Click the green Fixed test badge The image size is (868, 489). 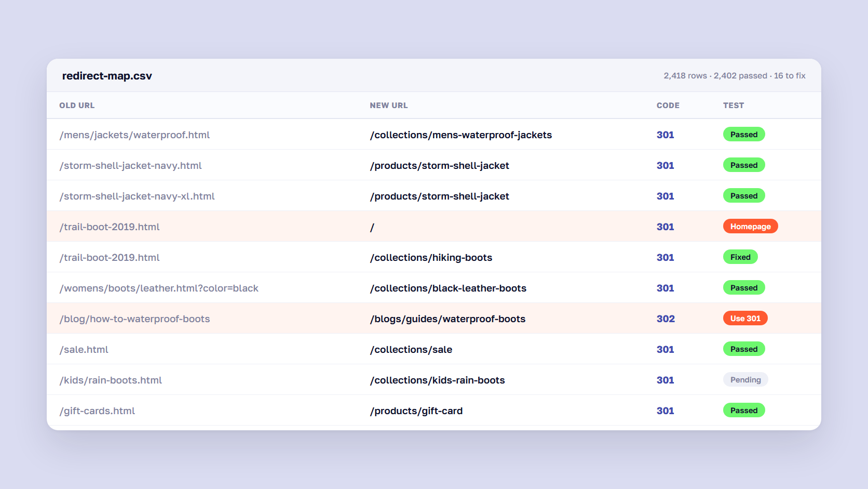[x=740, y=257]
